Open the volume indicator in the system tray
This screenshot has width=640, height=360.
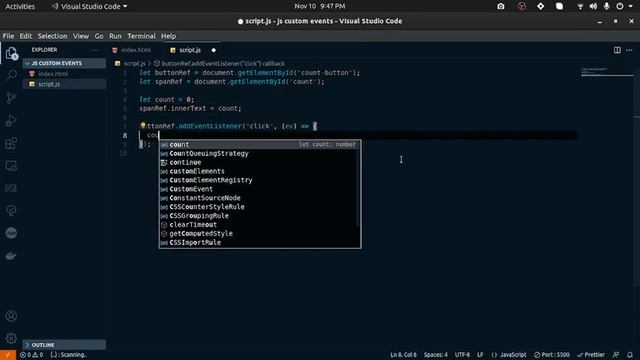593,6
